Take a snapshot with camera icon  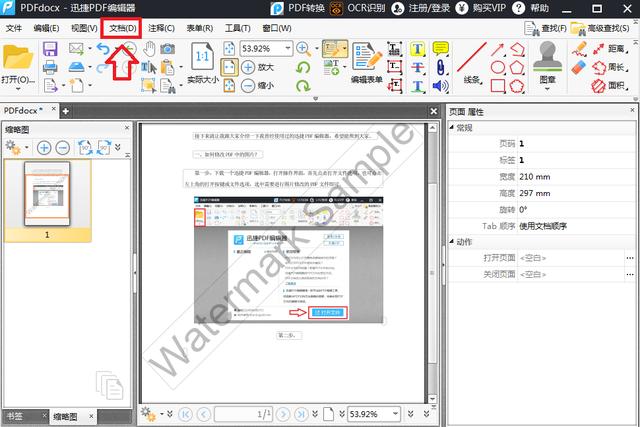(167, 49)
